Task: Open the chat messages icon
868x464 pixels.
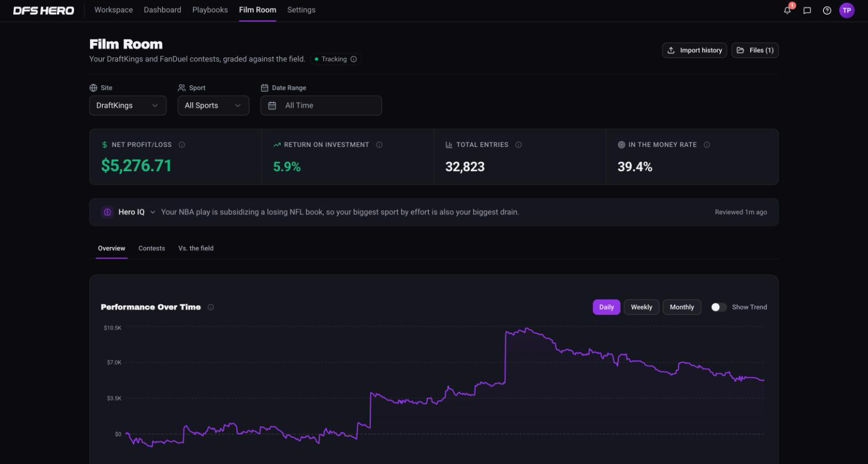Action: click(x=807, y=10)
